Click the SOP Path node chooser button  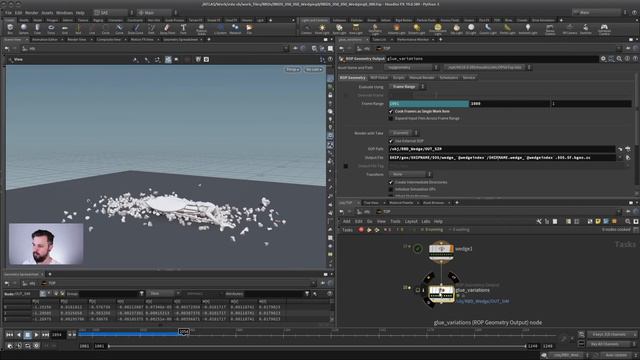pos(628,149)
